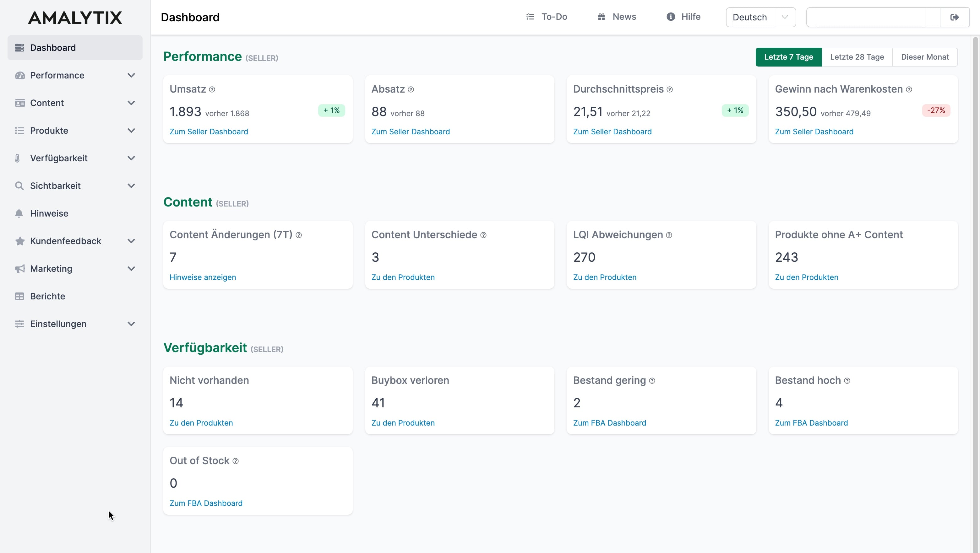Open Zum FBA Dashboard under Bestand hoch
The image size is (980, 553).
point(811,423)
